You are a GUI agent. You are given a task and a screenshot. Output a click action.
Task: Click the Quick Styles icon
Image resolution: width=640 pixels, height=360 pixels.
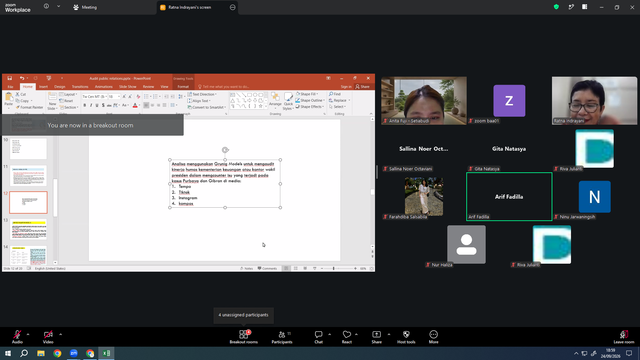point(288,101)
